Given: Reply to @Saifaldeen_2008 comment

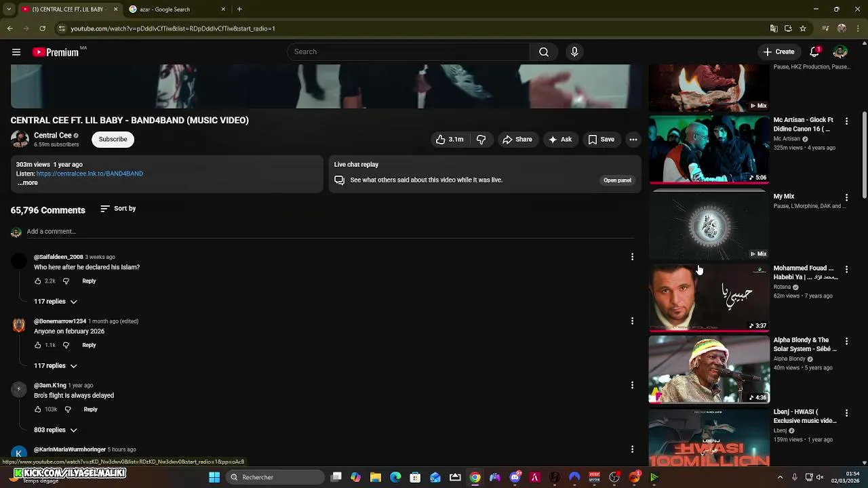Looking at the screenshot, I should tap(89, 281).
